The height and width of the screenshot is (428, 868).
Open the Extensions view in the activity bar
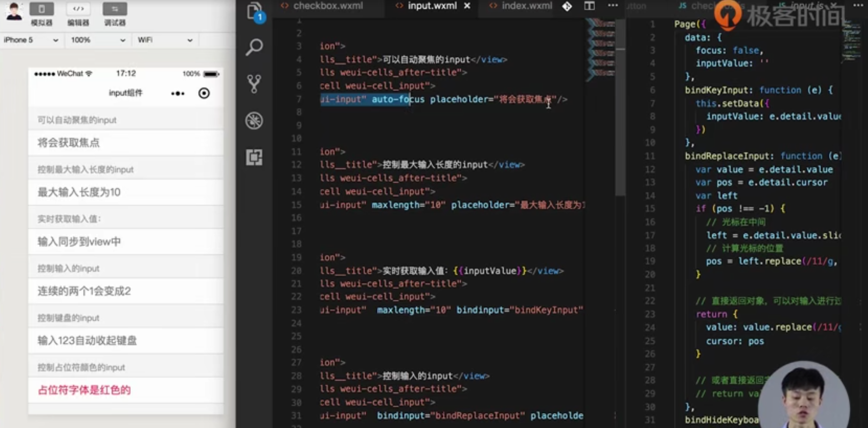[254, 157]
